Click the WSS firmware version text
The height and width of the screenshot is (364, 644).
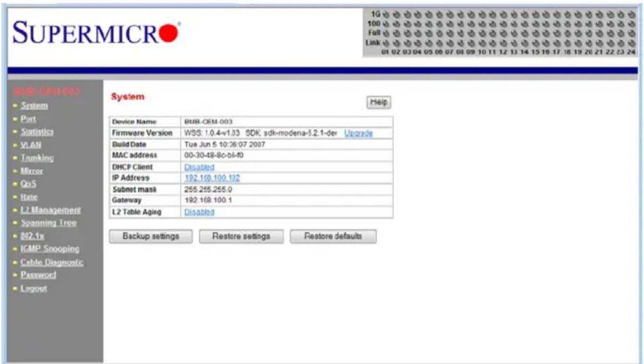tap(213, 133)
